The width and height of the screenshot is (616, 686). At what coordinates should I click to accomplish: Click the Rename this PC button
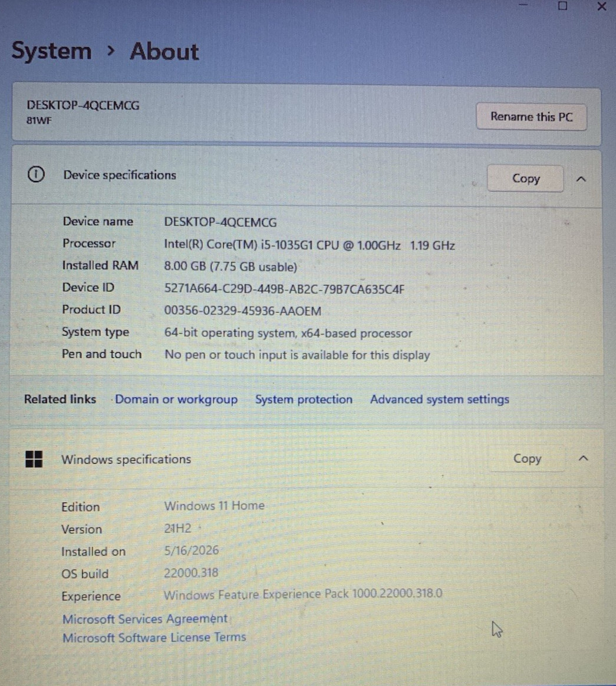(531, 117)
